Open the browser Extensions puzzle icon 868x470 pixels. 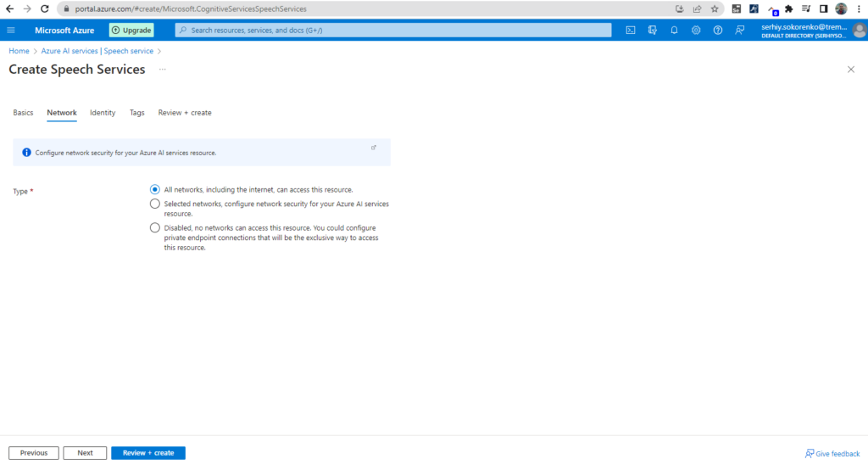point(789,8)
